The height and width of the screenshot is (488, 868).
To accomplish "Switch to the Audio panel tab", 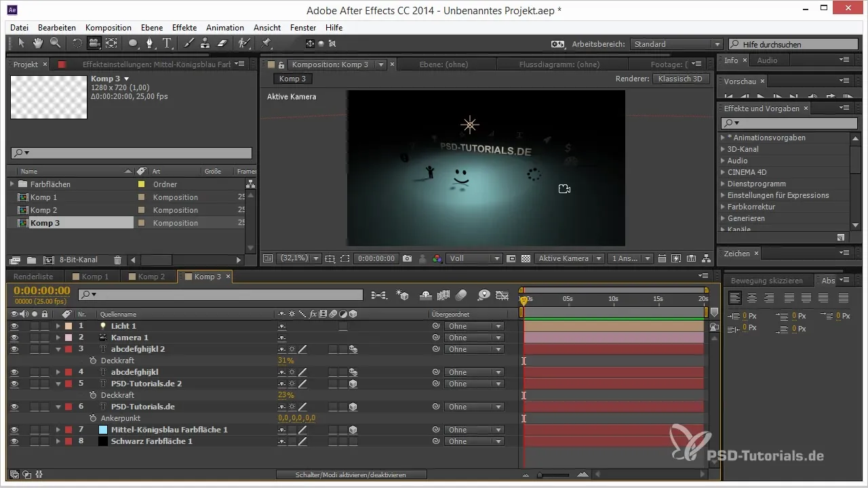I will (767, 60).
